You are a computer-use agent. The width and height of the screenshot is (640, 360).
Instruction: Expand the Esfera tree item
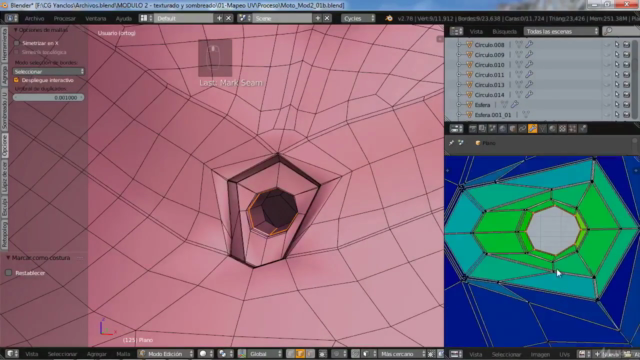click(x=458, y=105)
